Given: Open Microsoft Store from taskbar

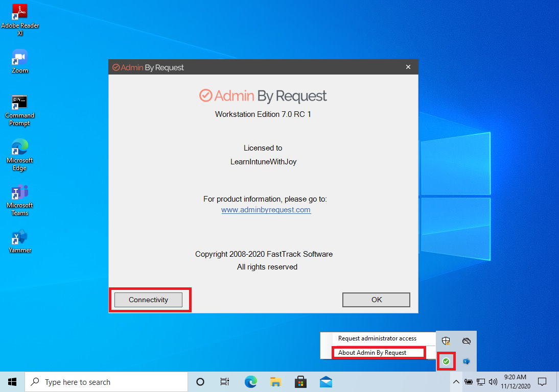Looking at the screenshot, I should [x=300, y=382].
